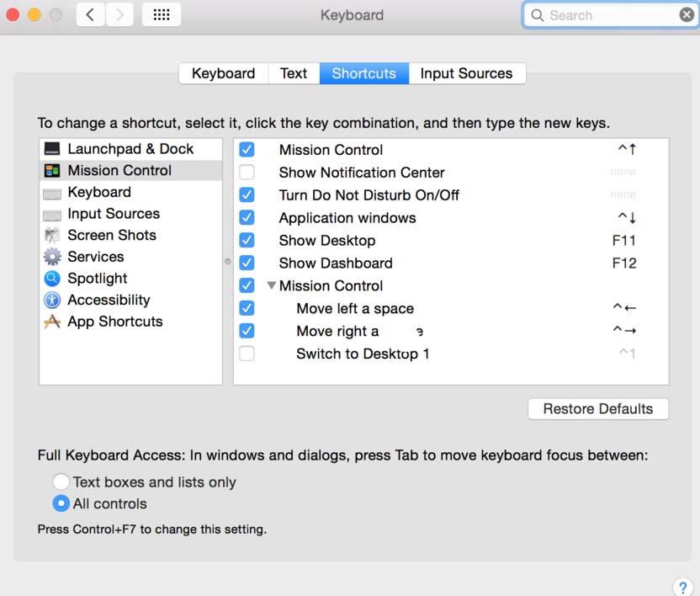Click the Screen Shots category icon
Viewport: 700px width, 596px height.
click(52, 236)
